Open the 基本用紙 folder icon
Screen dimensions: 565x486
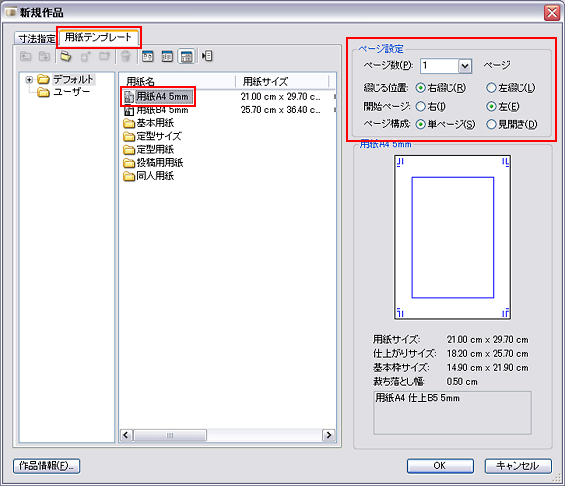click(129, 123)
